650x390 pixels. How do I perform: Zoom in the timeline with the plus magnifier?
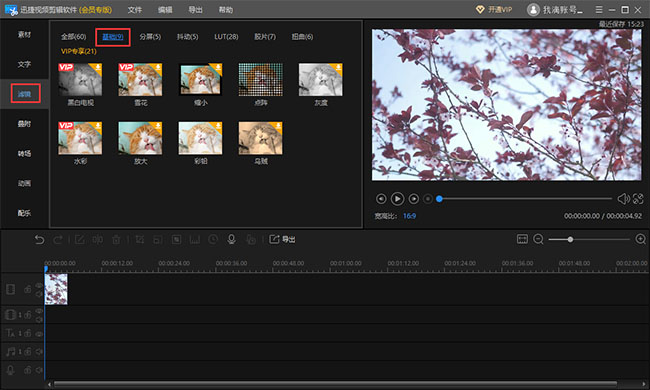click(x=640, y=239)
